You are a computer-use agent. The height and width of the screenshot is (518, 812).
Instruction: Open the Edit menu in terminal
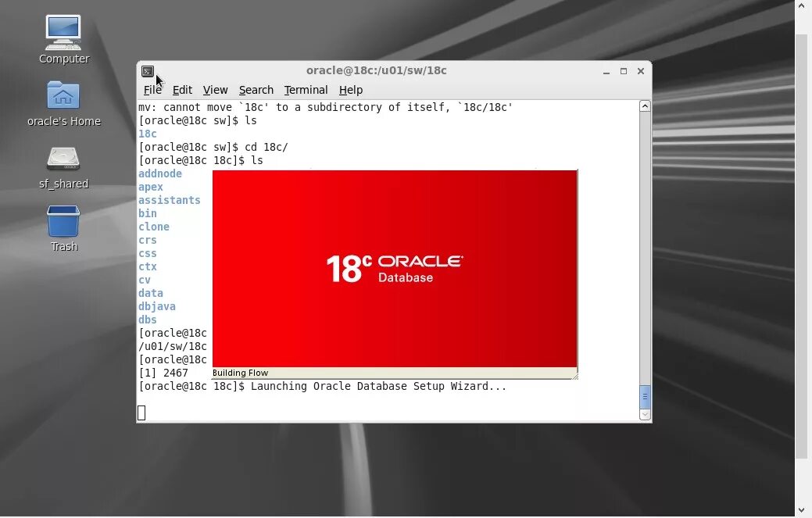[x=182, y=90]
